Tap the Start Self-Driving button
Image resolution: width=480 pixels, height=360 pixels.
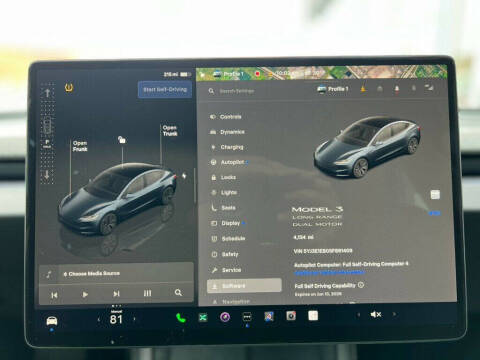point(165,89)
